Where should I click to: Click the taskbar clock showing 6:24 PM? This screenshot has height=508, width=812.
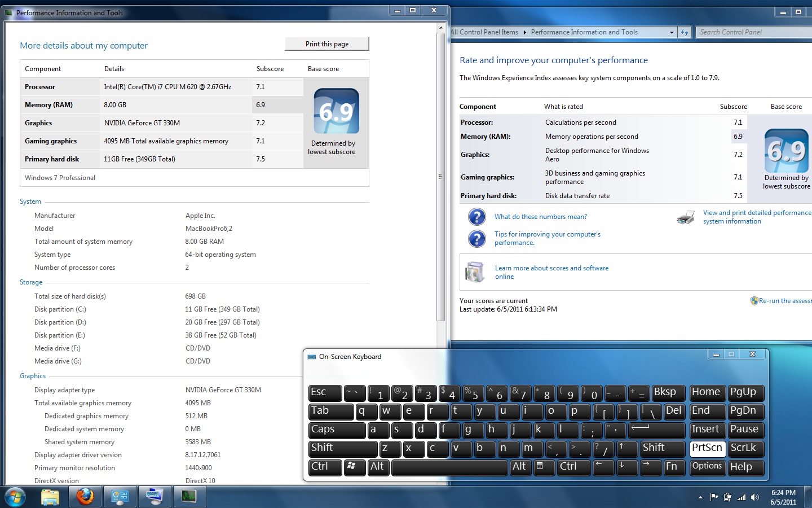pyautogui.click(x=783, y=497)
